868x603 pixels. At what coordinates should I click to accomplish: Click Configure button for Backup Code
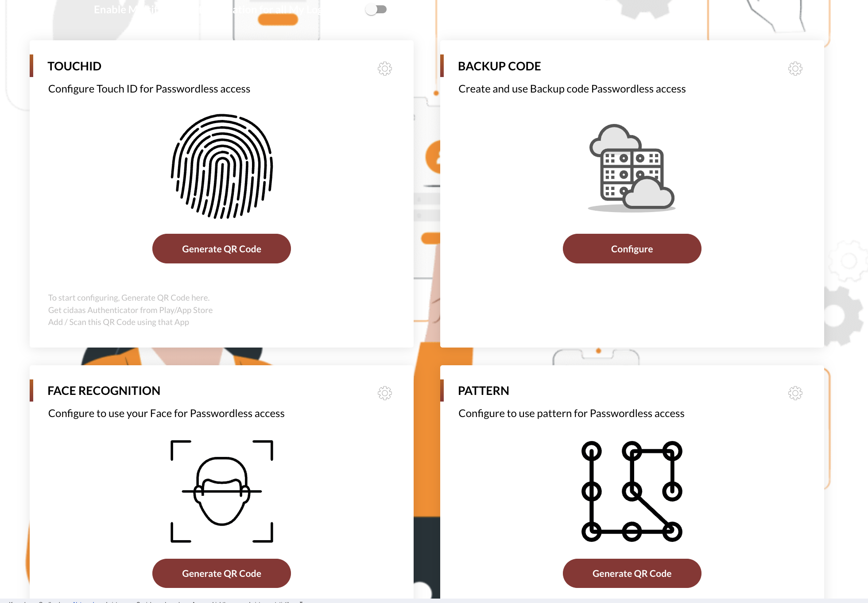click(x=632, y=249)
